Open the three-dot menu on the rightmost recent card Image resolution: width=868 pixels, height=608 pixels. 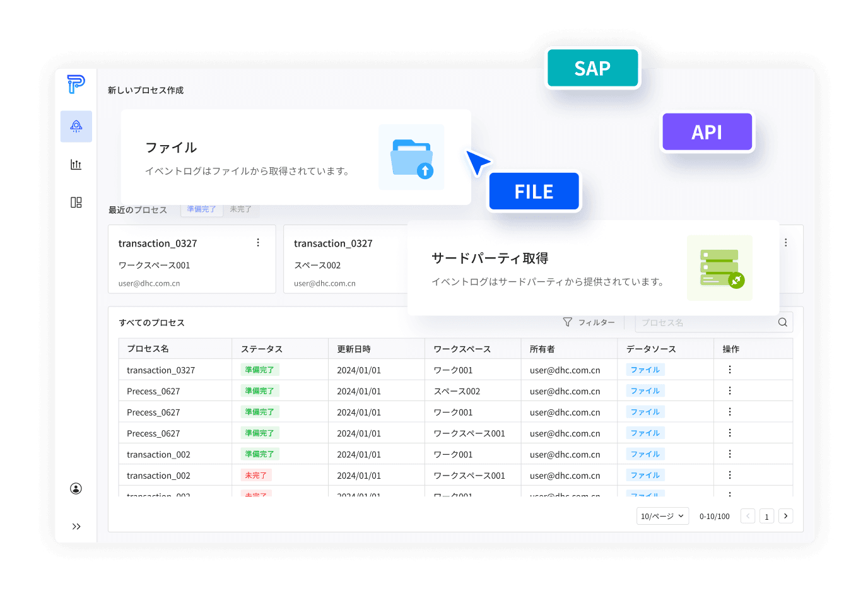[x=786, y=243]
